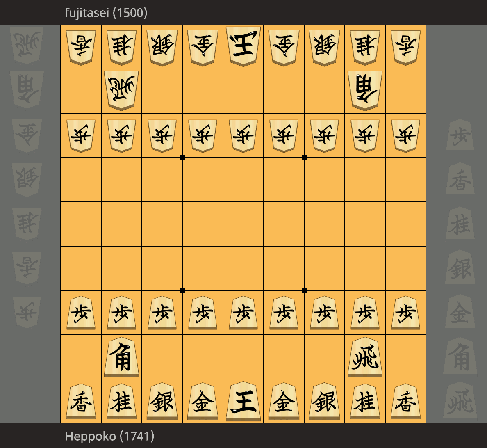This screenshot has width=487, height=448.
Task: Click the faded pawn (歩) in right hand tray
Action: click(x=460, y=135)
